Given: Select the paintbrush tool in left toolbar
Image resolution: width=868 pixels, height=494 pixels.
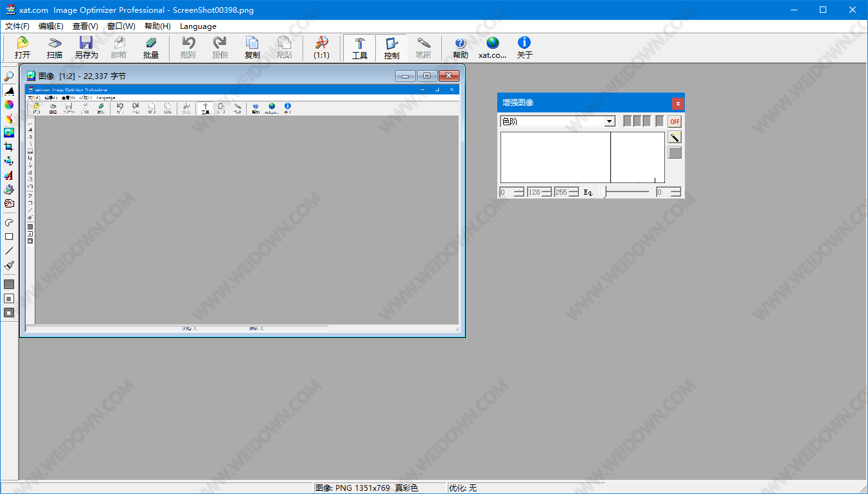Looking at the screenshot, I should [x=9, y=265].
